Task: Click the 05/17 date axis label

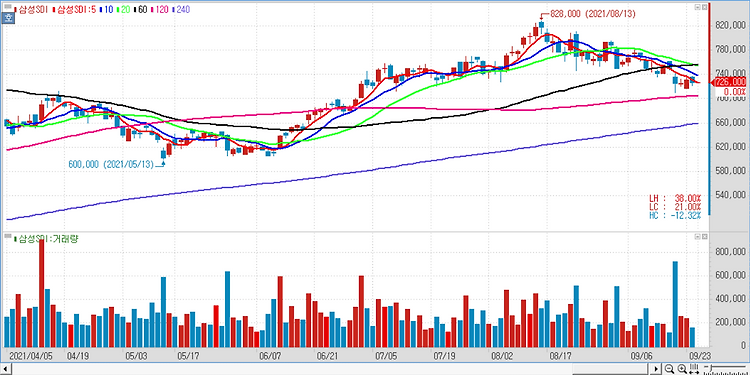Action: coord(188,356)
